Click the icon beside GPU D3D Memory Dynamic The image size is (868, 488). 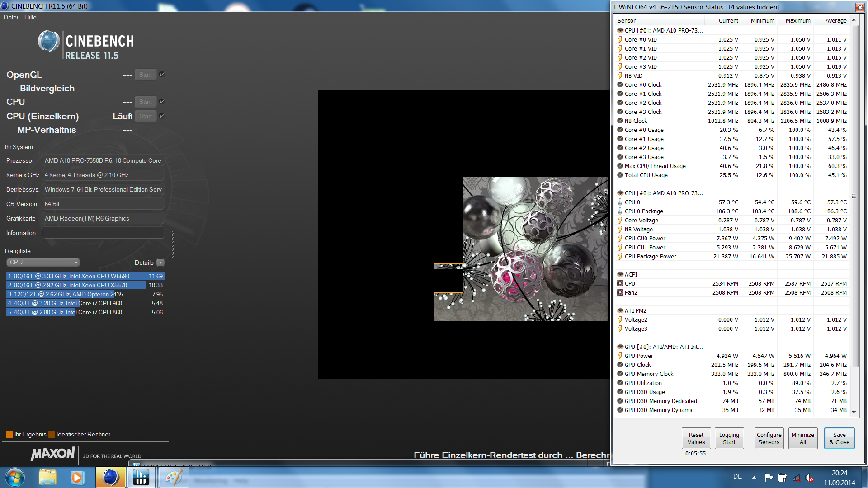pos(620,410)
